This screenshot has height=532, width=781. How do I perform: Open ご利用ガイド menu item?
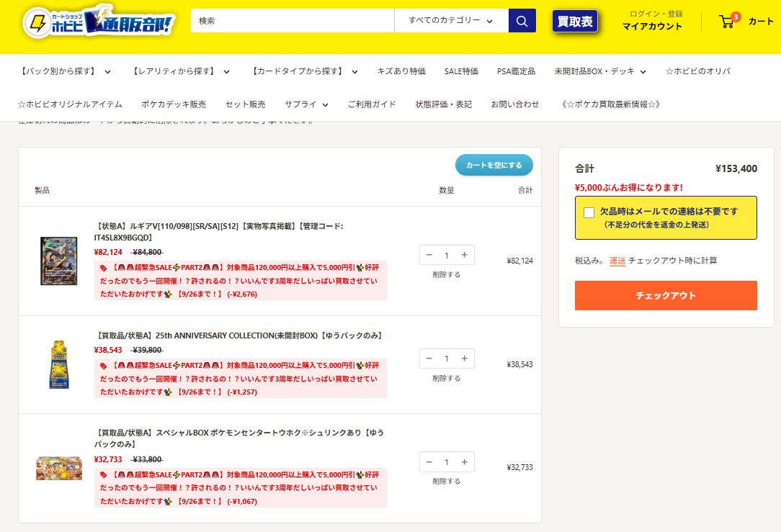point(372,104)
